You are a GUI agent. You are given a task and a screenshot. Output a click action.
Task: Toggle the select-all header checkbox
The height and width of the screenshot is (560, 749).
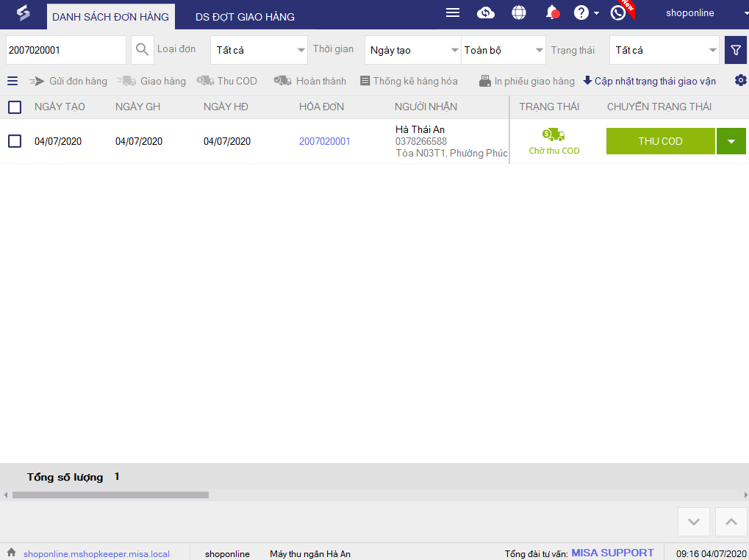pyautogui.click(x=15, y=107)
